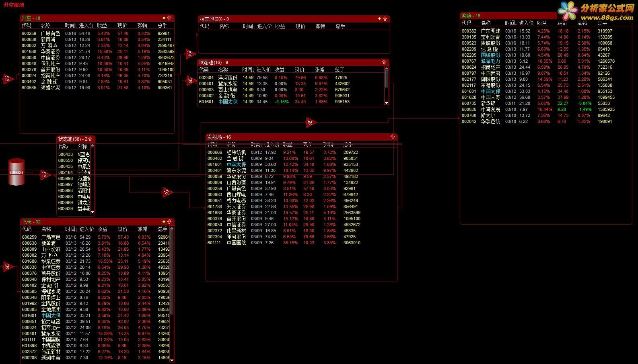Select 002042 华孚色纺 row in 笑脸

pos(546,121)
